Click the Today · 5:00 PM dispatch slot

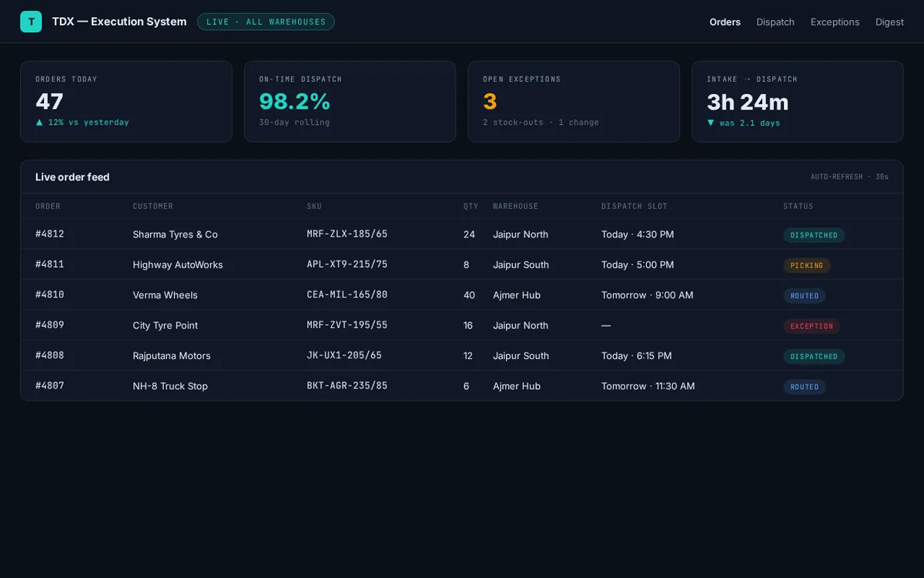(638, 265)
